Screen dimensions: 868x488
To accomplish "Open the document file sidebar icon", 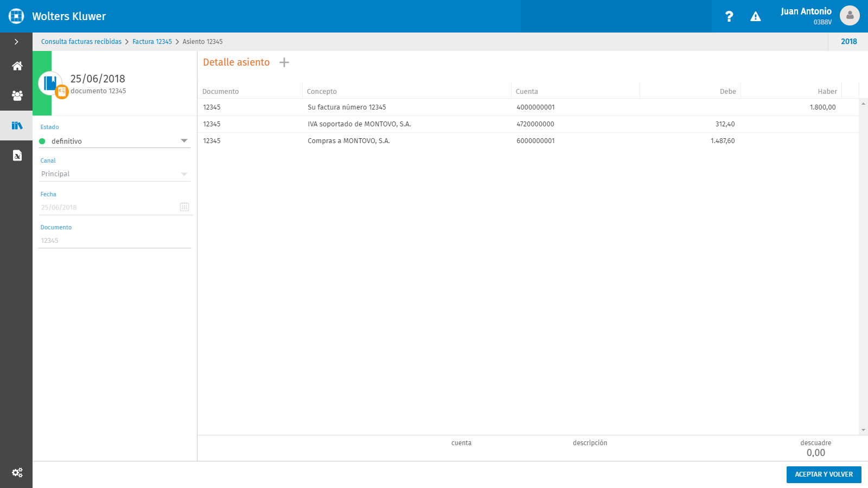I will (17, 156).
